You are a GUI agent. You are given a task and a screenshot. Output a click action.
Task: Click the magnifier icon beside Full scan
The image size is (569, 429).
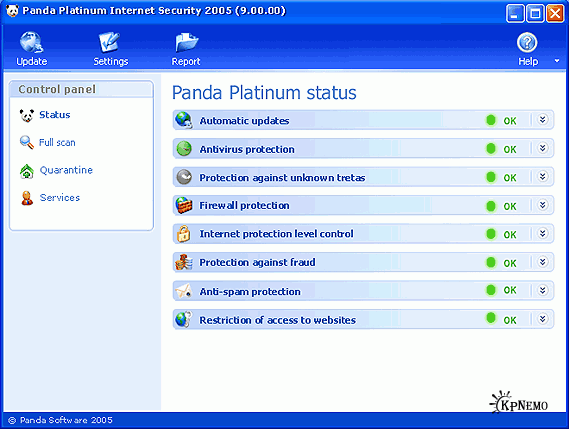click(26, 142)
